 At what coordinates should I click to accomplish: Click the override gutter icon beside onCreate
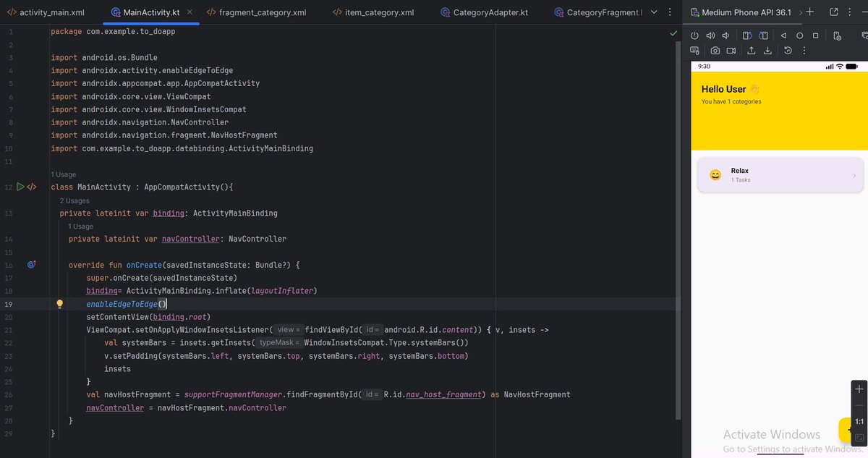(32, 265)
